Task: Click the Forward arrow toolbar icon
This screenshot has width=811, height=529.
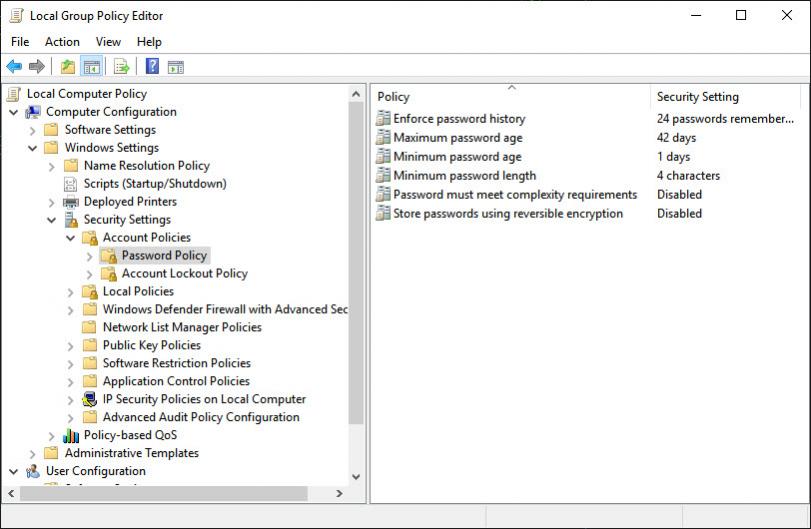Action: [37, 66]
